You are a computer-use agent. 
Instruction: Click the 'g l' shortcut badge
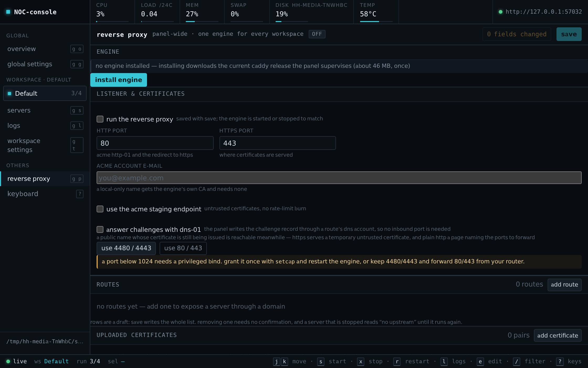(77, 126)
